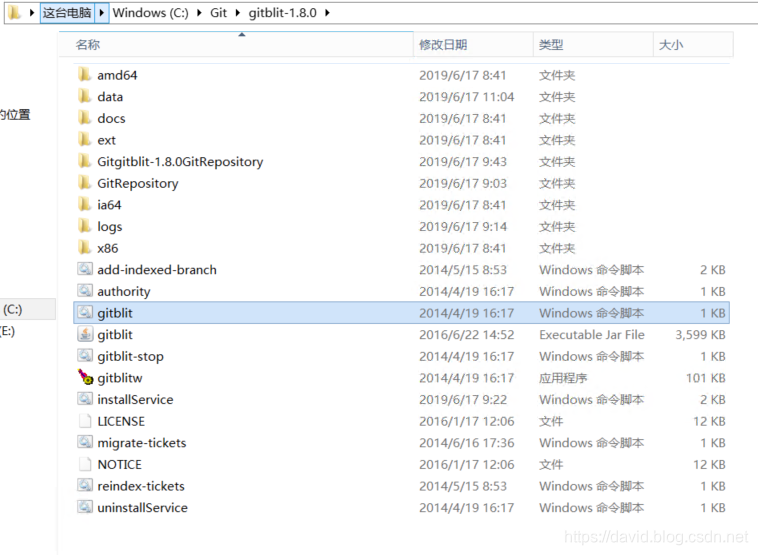Viewport: 758px width, 555px height.
Task: Click the gitblit Executable Jar icon
Action: coord(85,334)
